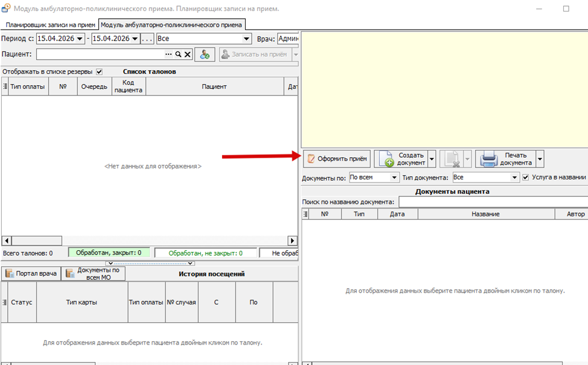This screenshot has width=588, height=365.
Task: Open dropdown arrow next to Создать документ
Action: tap(432, 159)
